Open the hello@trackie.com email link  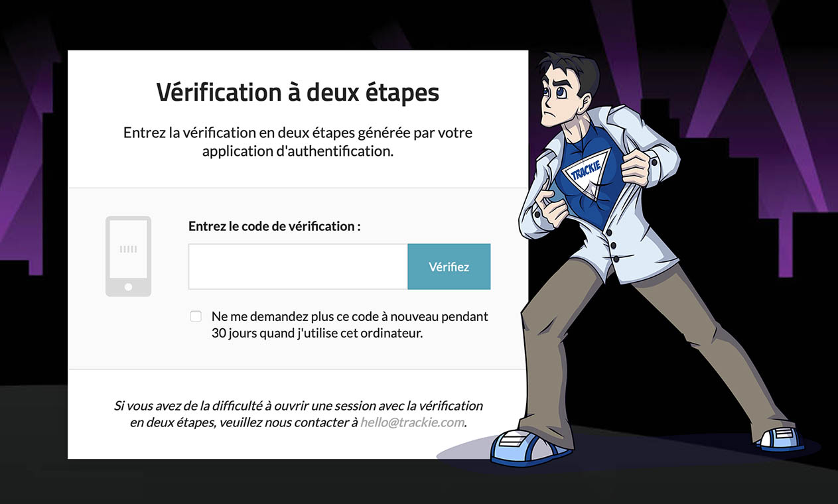412,422
